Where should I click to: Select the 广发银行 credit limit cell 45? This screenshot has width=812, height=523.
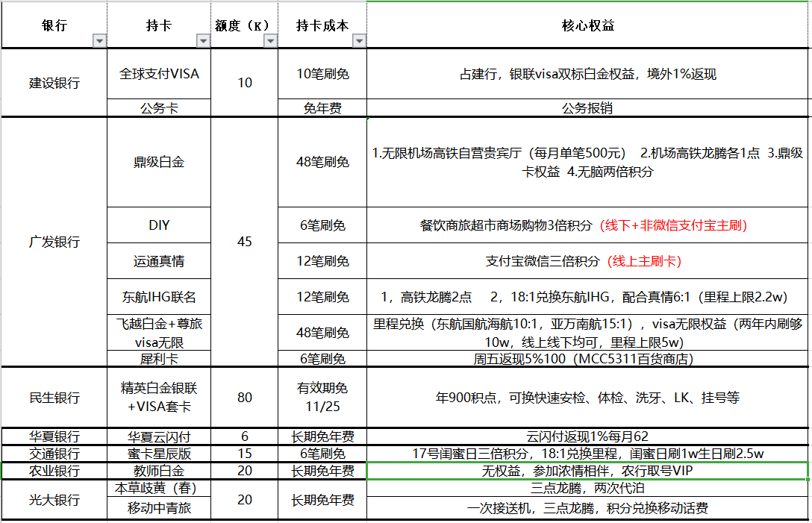pyautogui.click(x=245, y=242)
